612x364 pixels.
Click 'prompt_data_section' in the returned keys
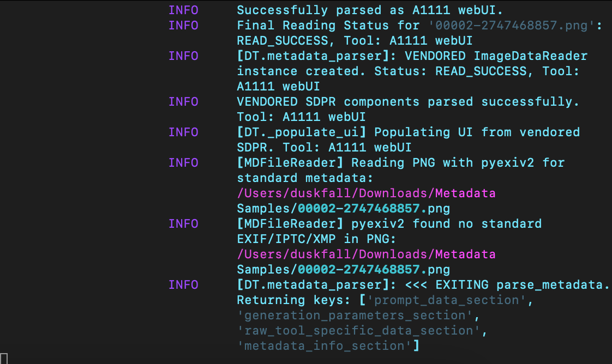click(x=446, y=300)
